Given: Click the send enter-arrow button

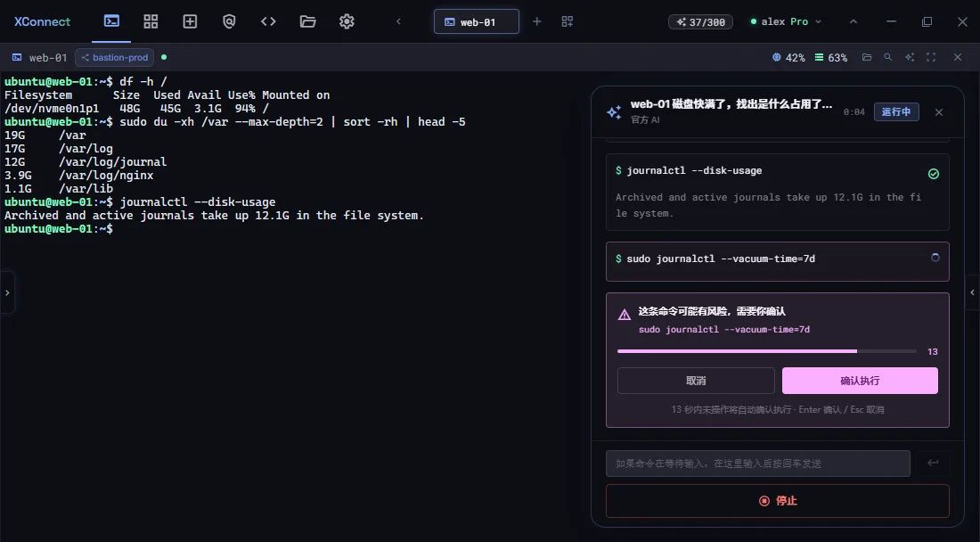Looking at the screenshot, I should [933, 464].
